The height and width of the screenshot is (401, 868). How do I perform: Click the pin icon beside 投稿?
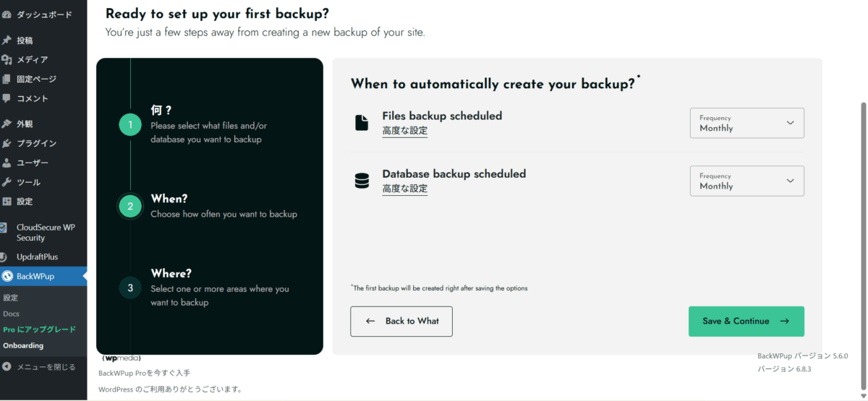[7, 40]
